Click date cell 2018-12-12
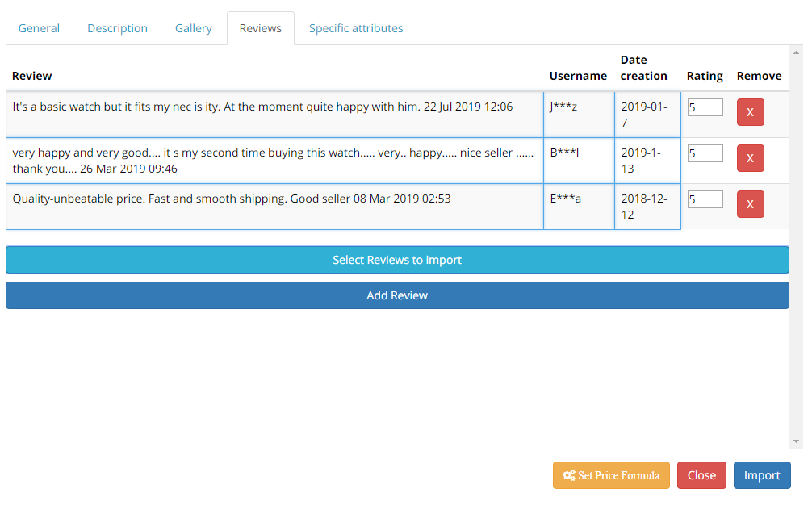The height and width of the screenshot is (510, 812). point(648,207)
